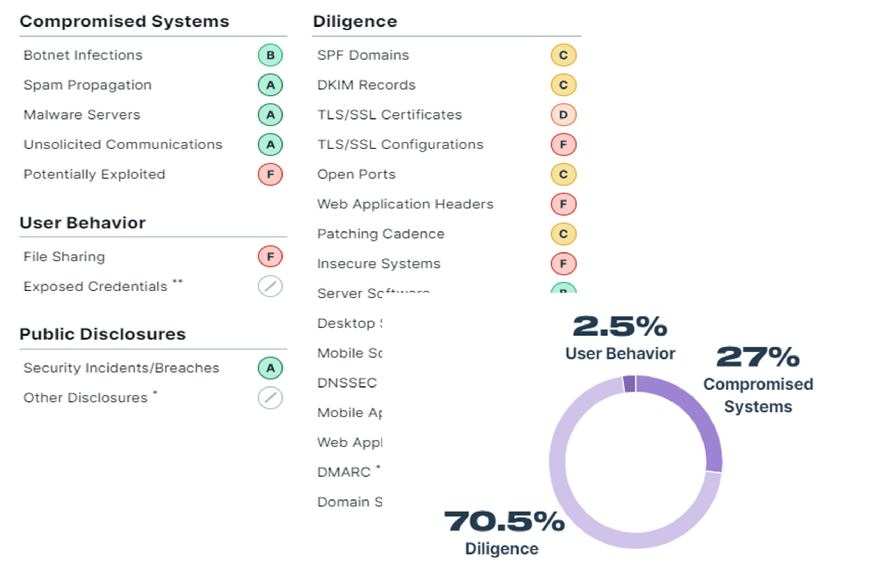Click the F badge beside Web Application Headers
The image size is (882, 588).
tap(563, 204)
